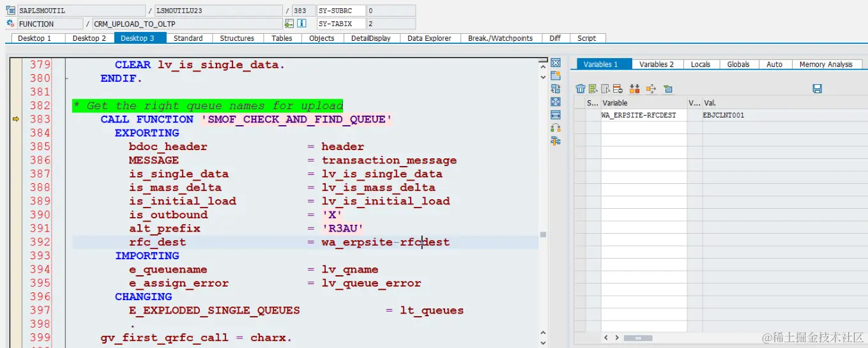Click the orange double-arrow blocks icon

tap(635, 89)
